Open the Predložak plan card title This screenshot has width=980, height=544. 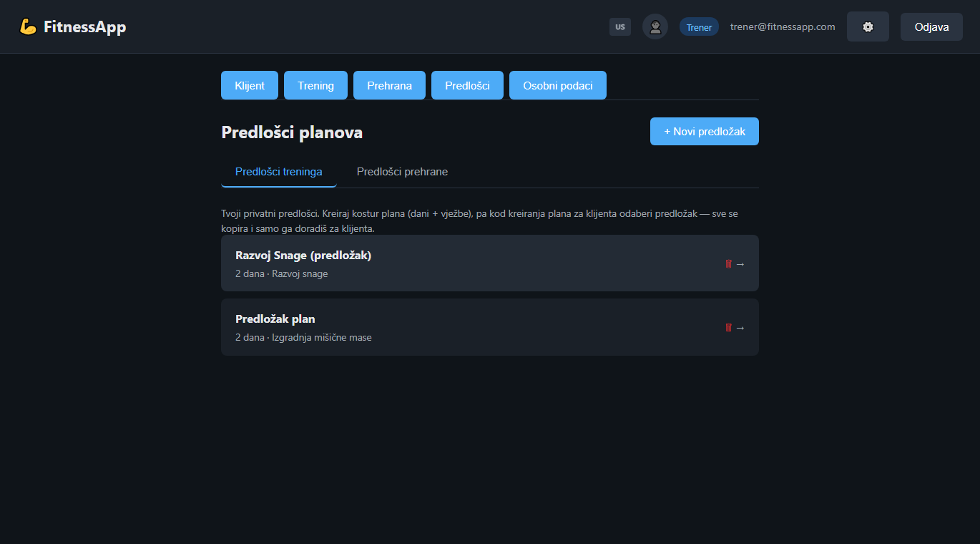275,319
